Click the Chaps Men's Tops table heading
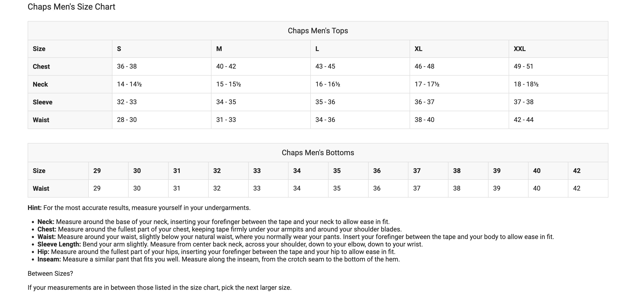Screen dimensions: 644x294 pos(318,31)
